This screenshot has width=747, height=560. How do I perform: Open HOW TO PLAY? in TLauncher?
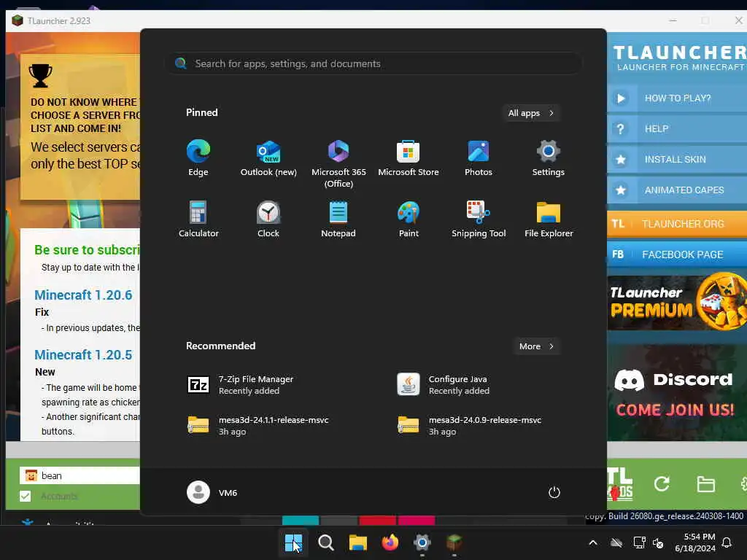point(677,98)
